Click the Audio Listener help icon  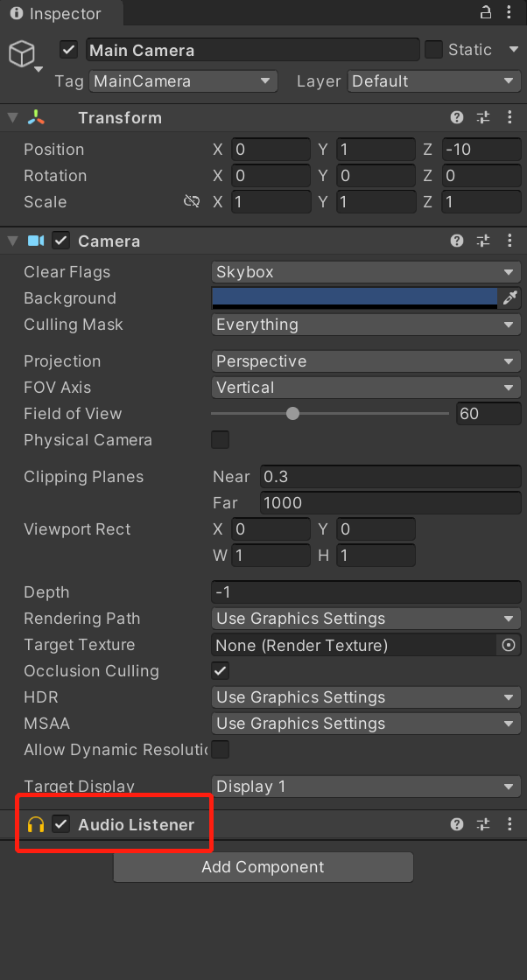pos(456,824)
